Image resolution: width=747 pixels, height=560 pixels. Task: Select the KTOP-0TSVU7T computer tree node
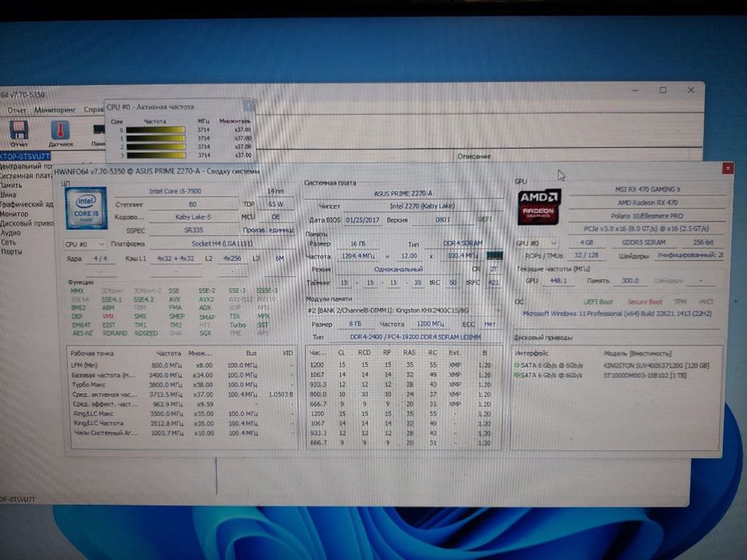click(x=25, y=156)
